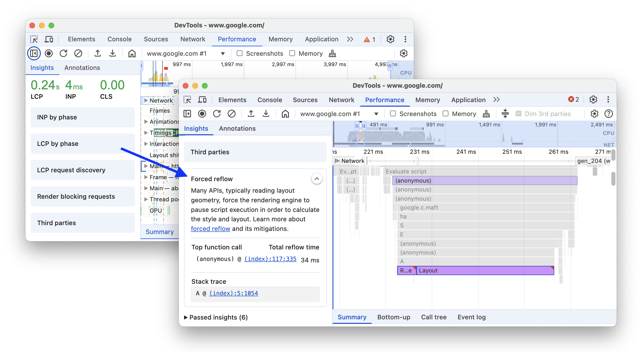
Task: Click the clear performance data icon
Action: click(232, 114)
